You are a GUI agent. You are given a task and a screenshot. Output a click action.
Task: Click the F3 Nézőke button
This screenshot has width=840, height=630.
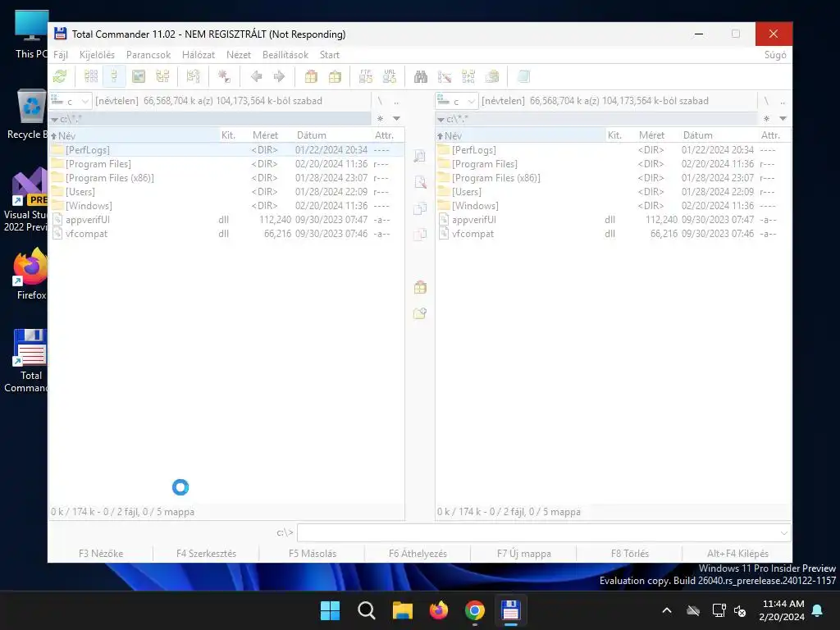pyautogui.click(x=101, y=554)
